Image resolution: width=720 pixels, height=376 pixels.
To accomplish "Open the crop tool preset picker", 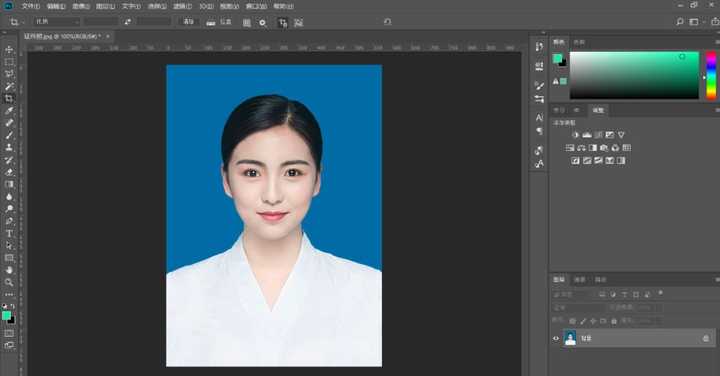I will click(x=17, y=22).
